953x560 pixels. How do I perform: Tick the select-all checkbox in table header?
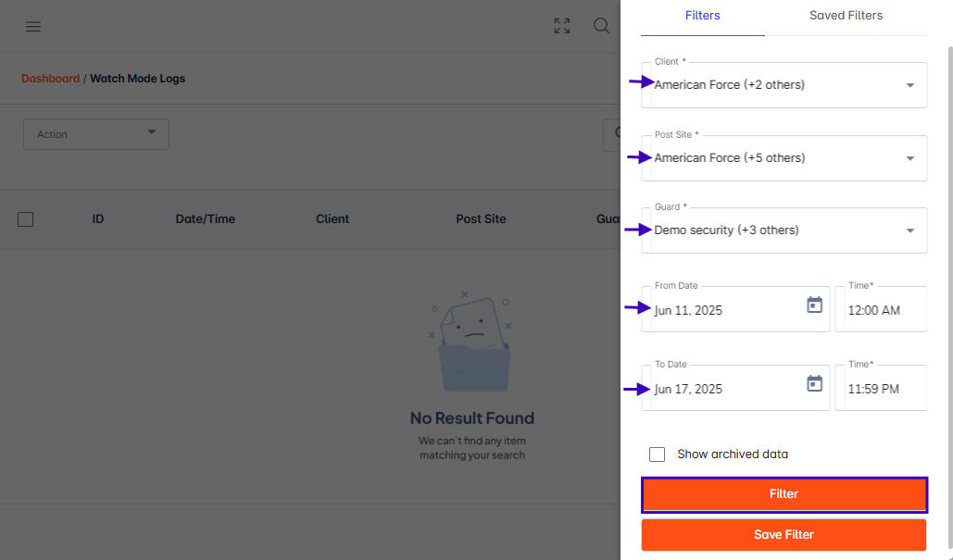coord(26,219)
